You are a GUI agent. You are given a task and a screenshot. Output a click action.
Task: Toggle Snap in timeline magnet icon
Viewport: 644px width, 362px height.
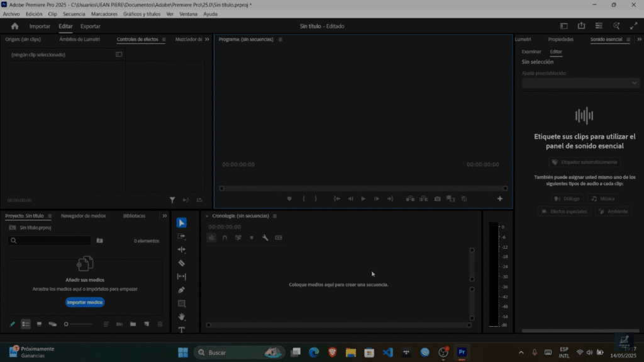point(225,237)
